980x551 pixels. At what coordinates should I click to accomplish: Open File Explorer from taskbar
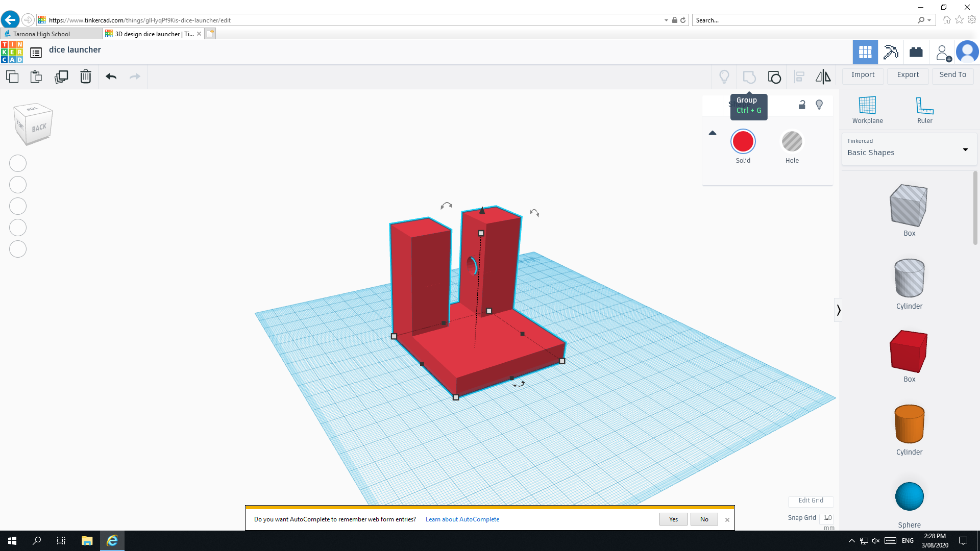click(87, 541)
